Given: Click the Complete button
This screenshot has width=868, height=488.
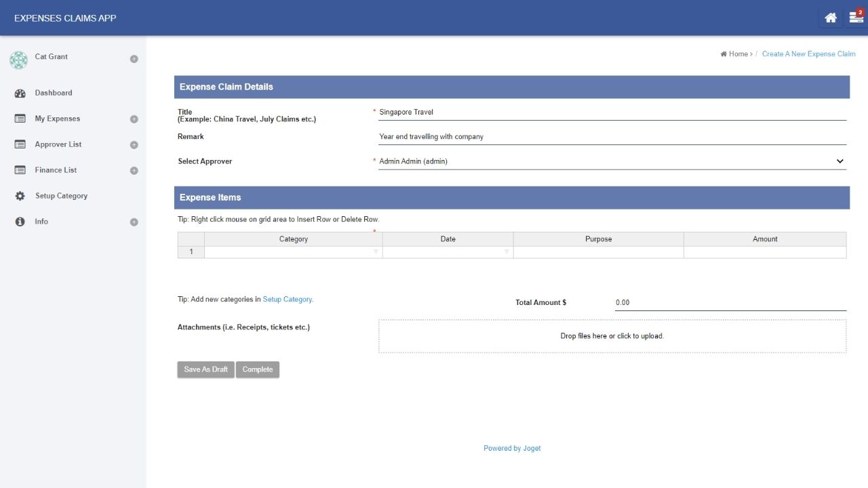Looking at the screenshot, I should (258, 369).
